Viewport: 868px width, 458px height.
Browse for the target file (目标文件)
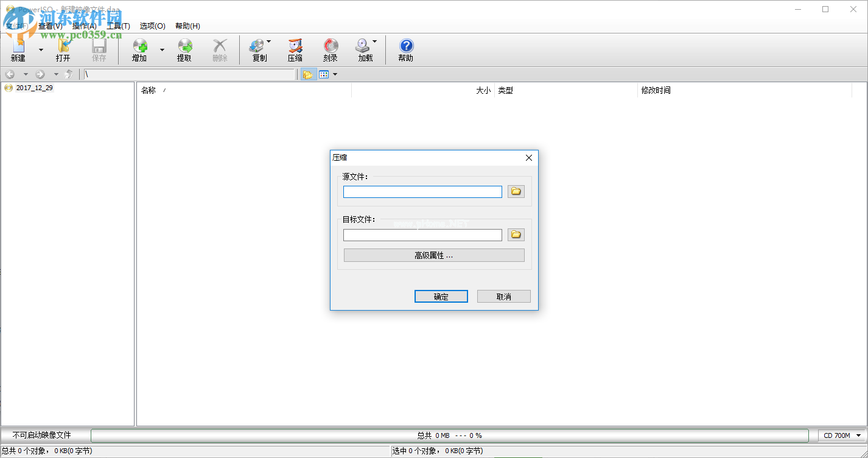(516, 235)
